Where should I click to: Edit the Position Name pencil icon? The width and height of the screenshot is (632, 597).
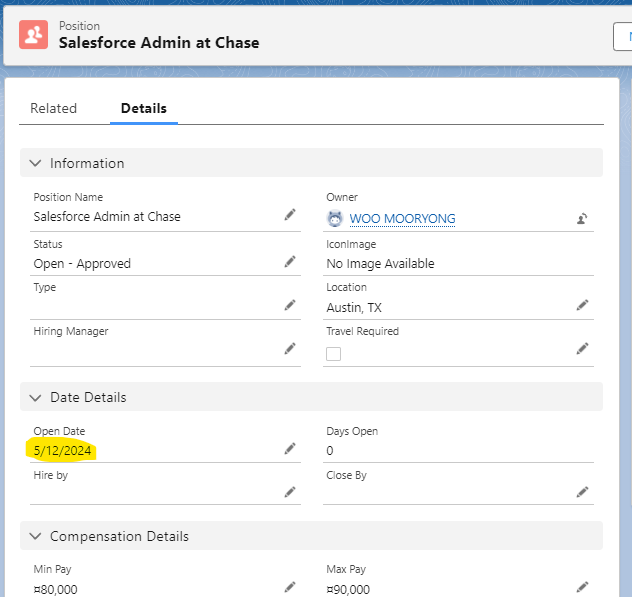pyautogui.click(x=290, y=214)
